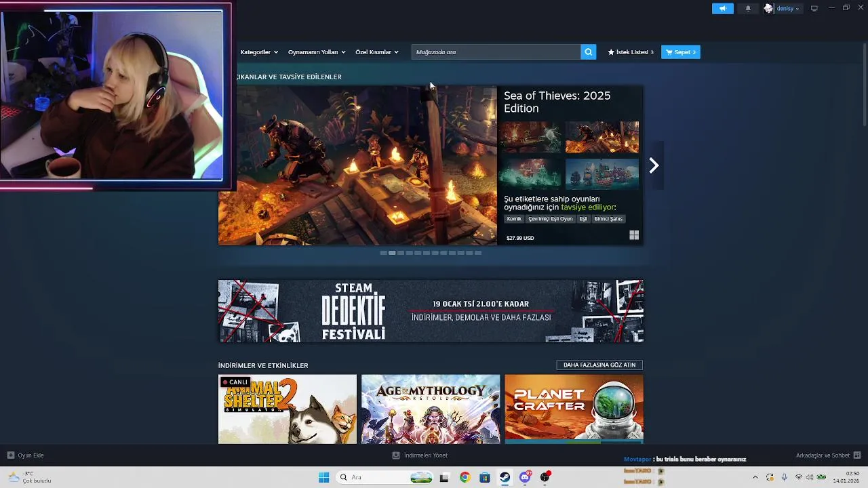Launch Google Chrome from taskbar
868x488 pixels.
465,477
